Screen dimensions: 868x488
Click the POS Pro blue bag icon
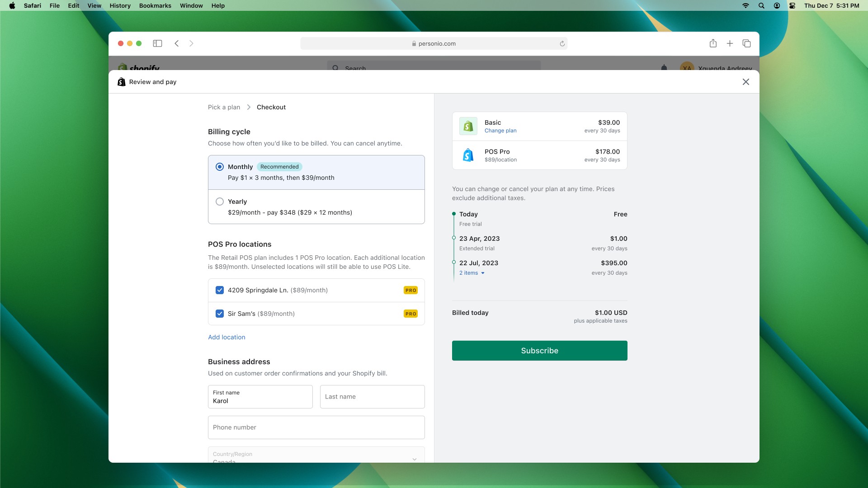tap(468, 155)
